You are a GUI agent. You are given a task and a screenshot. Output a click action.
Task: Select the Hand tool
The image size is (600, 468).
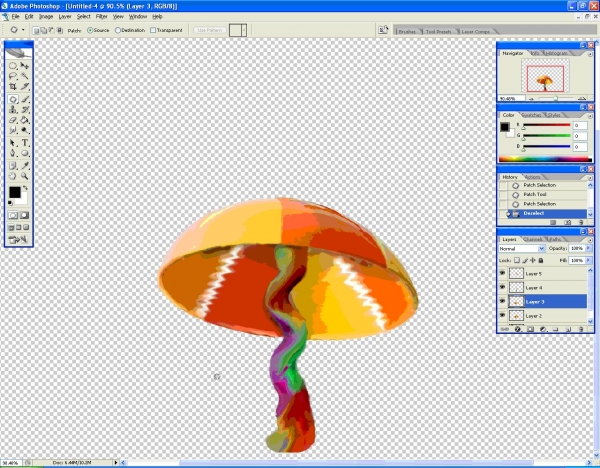(13, 176)
